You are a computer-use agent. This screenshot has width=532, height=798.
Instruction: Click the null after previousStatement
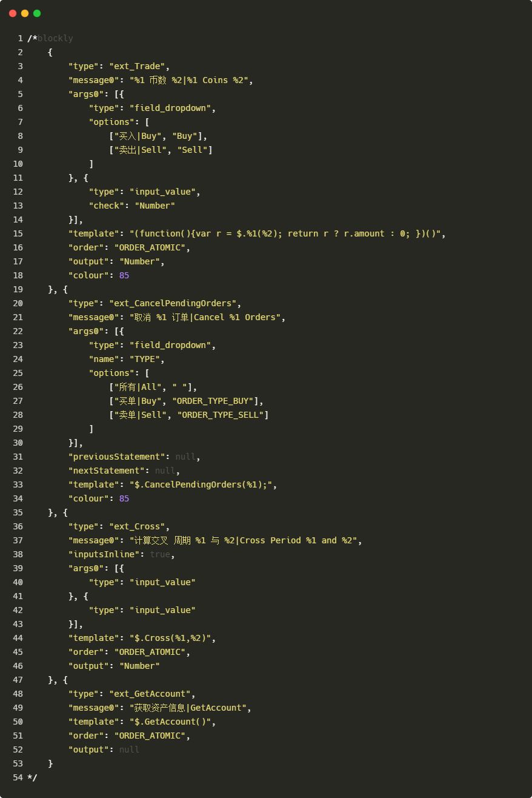[185, 457]
